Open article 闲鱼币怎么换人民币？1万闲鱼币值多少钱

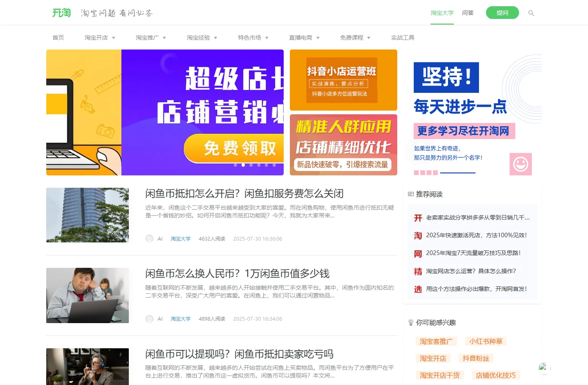tap(237, 274)
